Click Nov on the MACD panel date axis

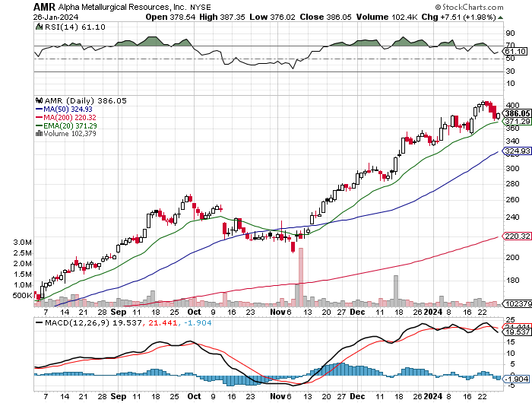coord(278,396)
